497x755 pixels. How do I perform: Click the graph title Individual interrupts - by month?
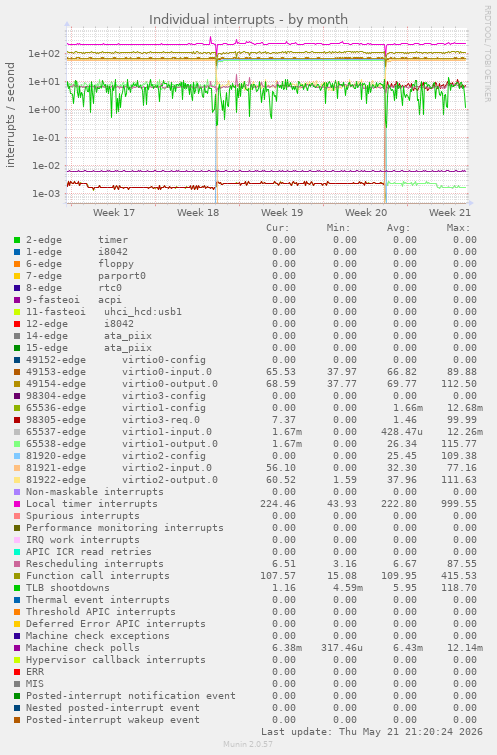coord(248,19)
